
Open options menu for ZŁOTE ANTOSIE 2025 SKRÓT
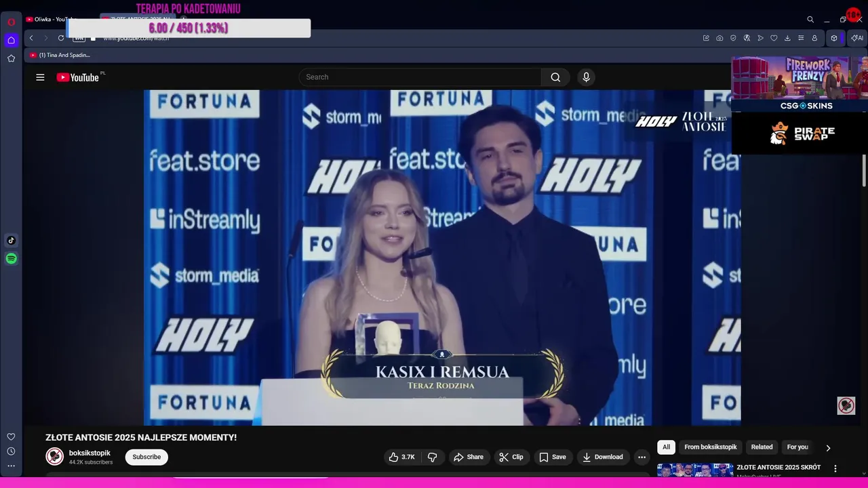pos(835,468)
